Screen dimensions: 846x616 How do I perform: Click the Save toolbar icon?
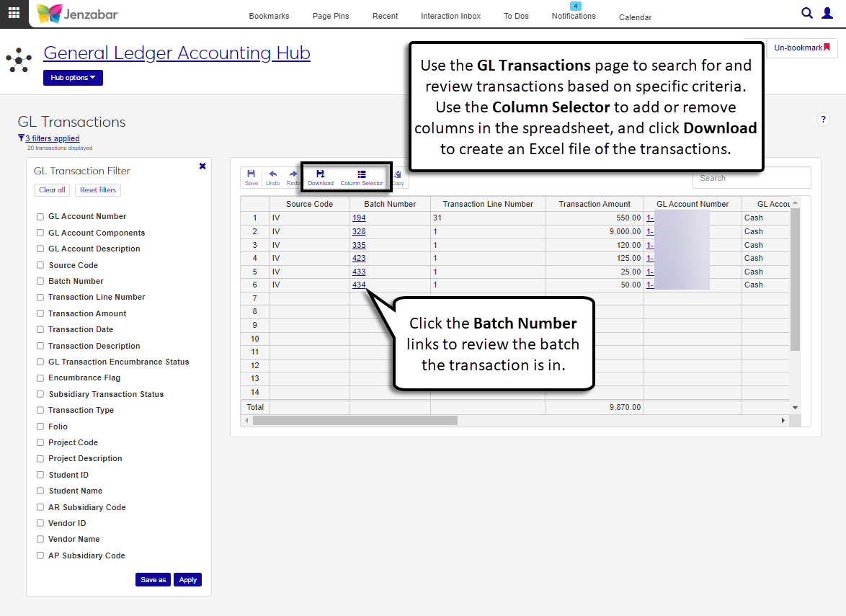click(x=251, y=177)
